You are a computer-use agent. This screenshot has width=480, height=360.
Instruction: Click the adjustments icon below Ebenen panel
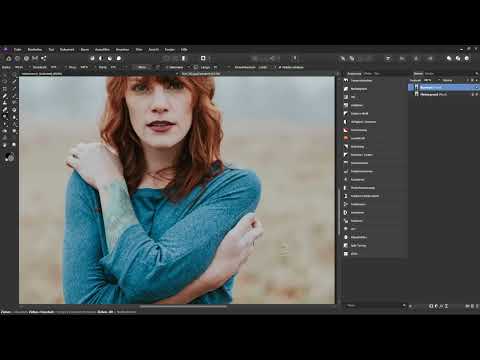(x=436, y=306)
